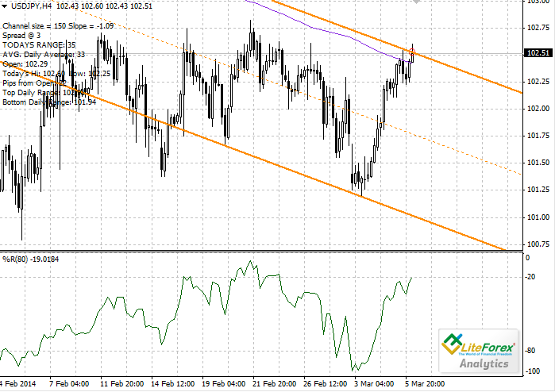Image resolution: width=555 pixels, height=392 pixels.
Task: Click the red circle marker on the last candle
Action: 412,52
